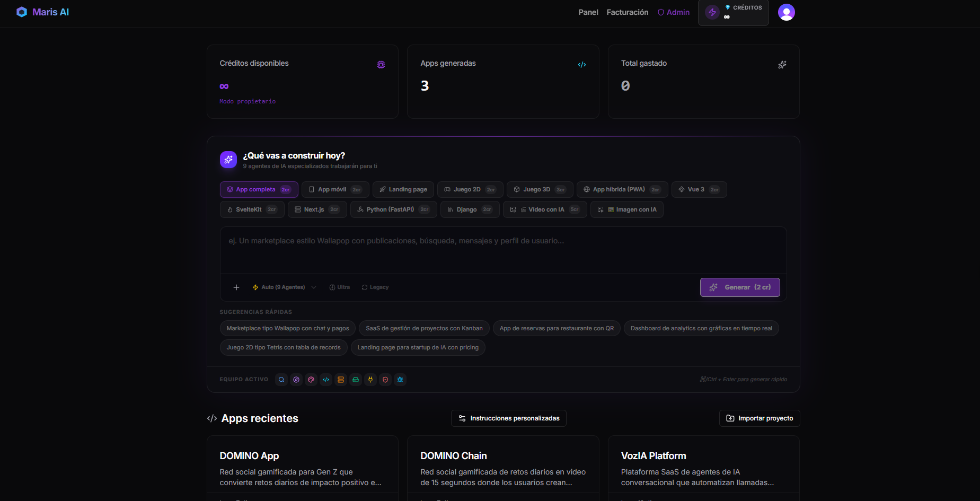Click the lightning bolt credits icon
The width and height of the screenshot is (980, 501).
(x=712, y=12)
